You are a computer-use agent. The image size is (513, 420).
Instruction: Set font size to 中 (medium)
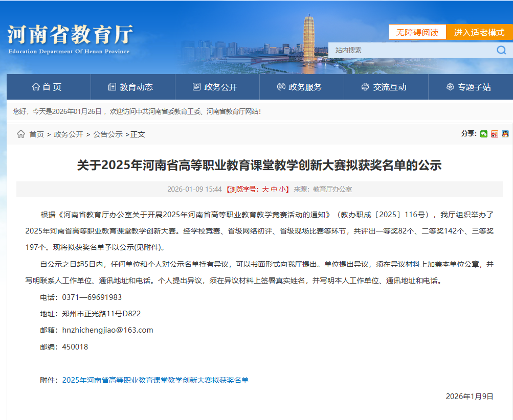point(274,189)
